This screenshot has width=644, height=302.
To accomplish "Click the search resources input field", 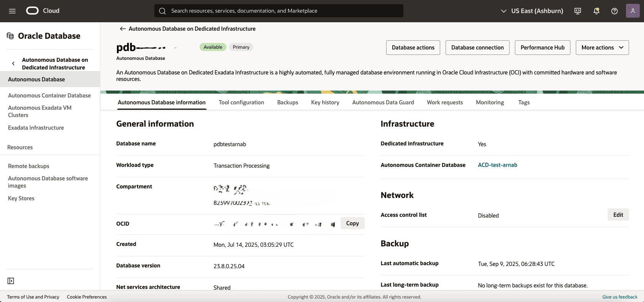I will click(x=279, y=11).
